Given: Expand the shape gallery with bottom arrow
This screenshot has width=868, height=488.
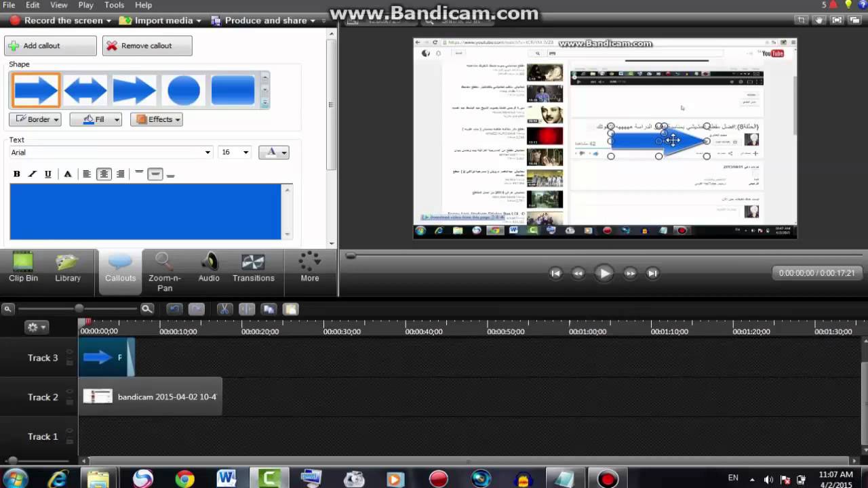Looking at the screenshot, I should [265, 103].
